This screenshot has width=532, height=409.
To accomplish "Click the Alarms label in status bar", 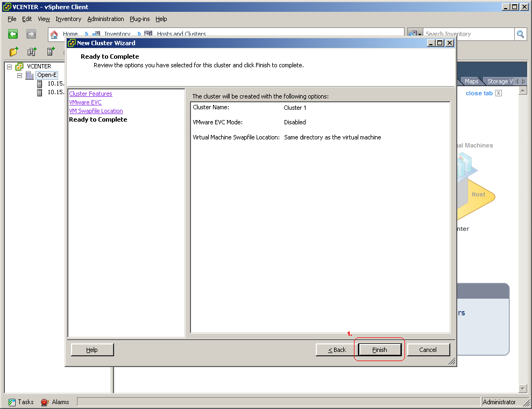I will (x=60, y=402).
